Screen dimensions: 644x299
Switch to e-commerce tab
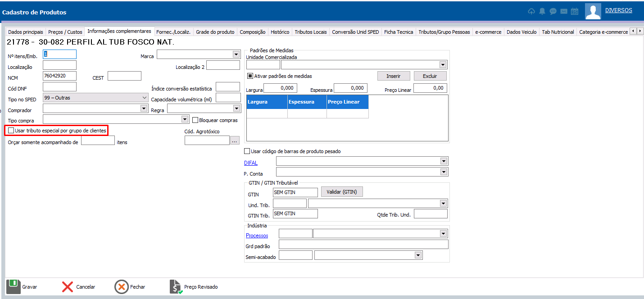coord(488,32)
